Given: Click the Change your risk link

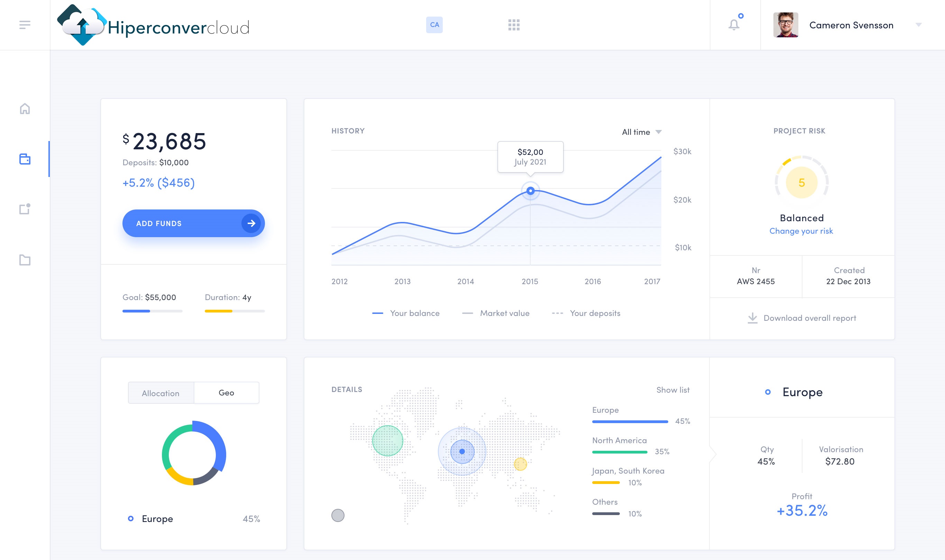Looking at the screenshot, I should 801,231.
